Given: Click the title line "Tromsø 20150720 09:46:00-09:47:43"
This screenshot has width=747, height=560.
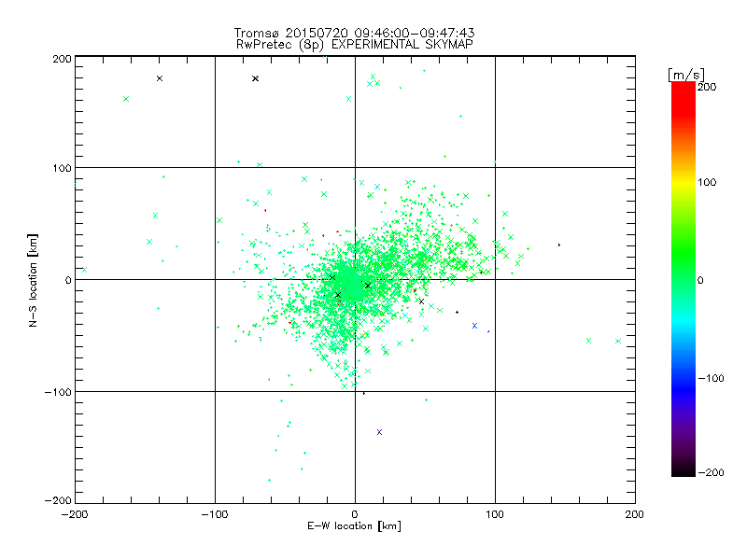Looking at the screenshot, I should [355, 33].
